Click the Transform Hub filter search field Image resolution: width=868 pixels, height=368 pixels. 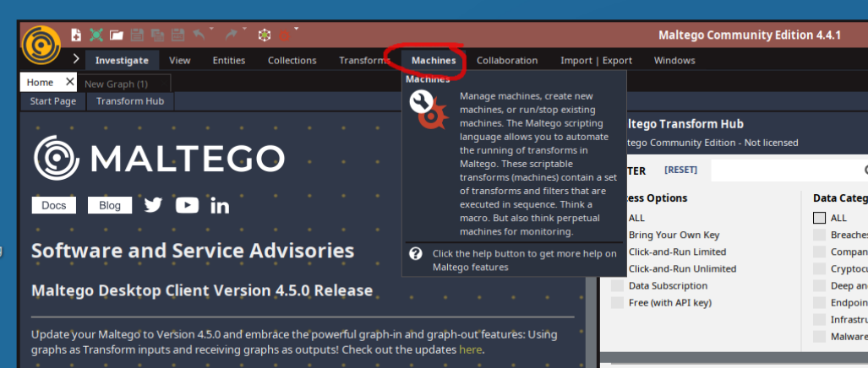(x=786, y=170)
